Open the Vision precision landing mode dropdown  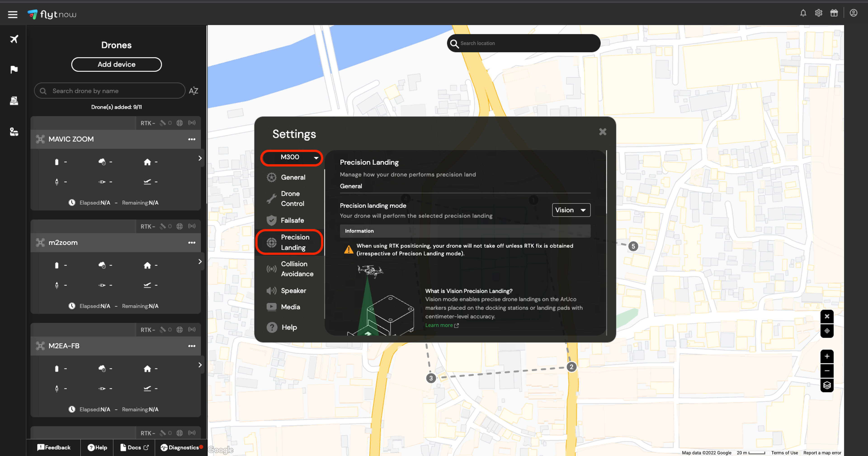(x=571, y=210)
